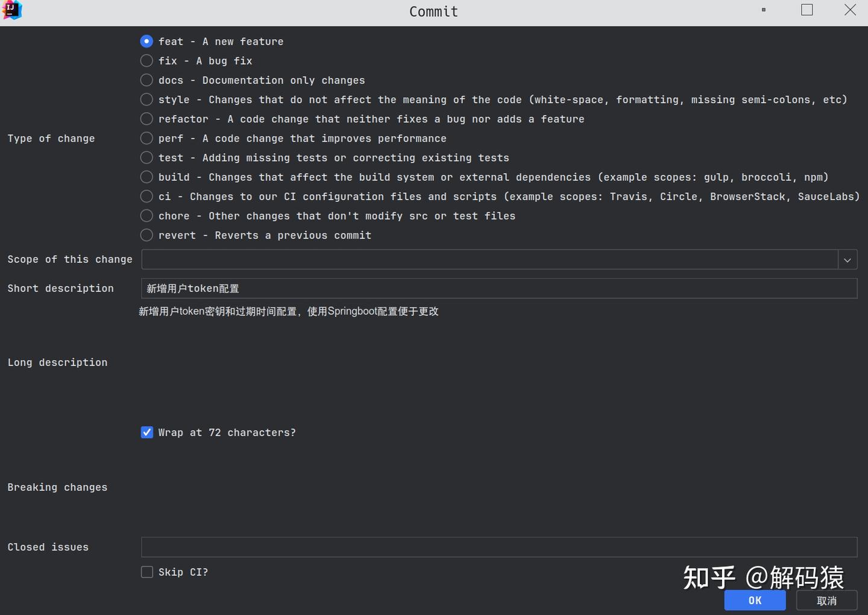Focus the Closed issues input field

coord(499,547)
